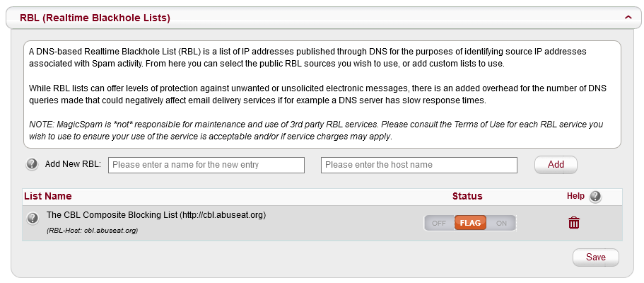Click the List Name column header
This screenshot has width=644, height=283.
coord(48,196)
